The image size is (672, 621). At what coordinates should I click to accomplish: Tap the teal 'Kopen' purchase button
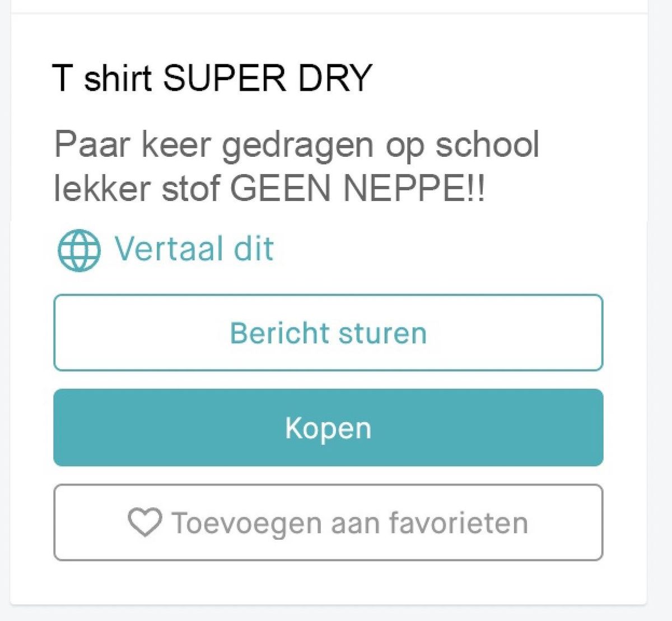click(328, 428)
